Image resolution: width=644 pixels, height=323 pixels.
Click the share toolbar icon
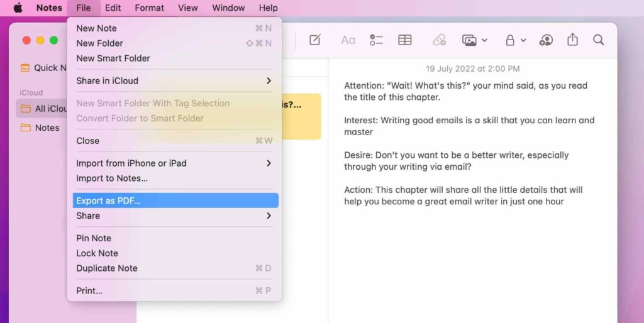pos(572,40)
